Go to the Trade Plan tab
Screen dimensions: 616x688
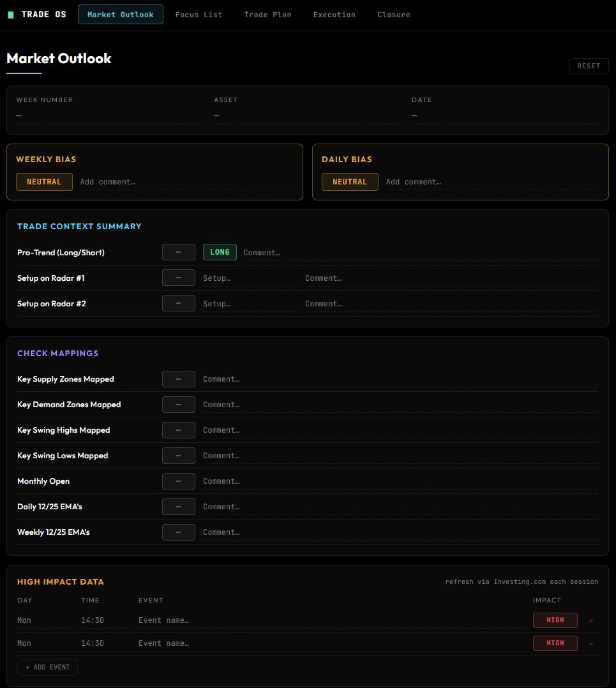(x=267, y=15)
